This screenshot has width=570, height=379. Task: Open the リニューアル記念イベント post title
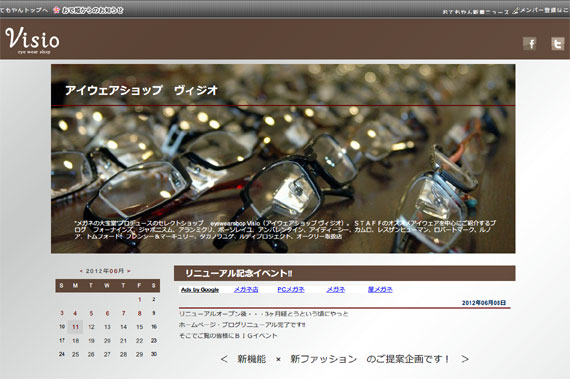point(239,273)
